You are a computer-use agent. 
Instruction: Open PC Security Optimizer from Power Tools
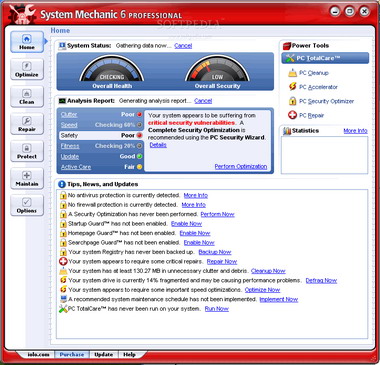point(326,101)
